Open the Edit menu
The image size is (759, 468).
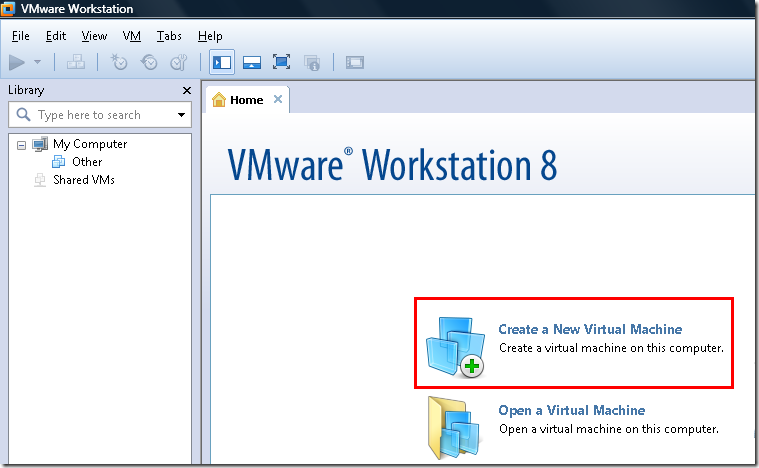point(56,36)
